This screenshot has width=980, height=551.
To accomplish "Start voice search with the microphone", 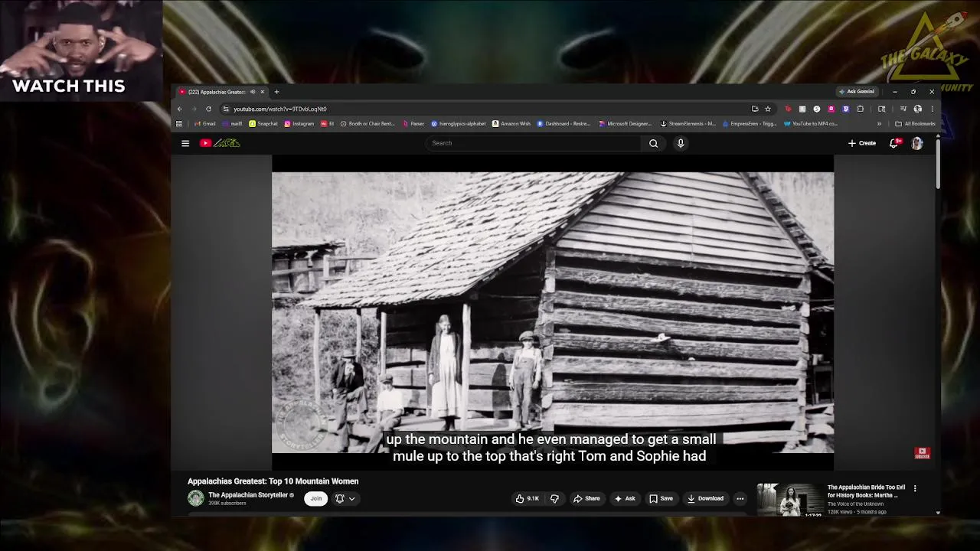I will [x=680, y=143].
